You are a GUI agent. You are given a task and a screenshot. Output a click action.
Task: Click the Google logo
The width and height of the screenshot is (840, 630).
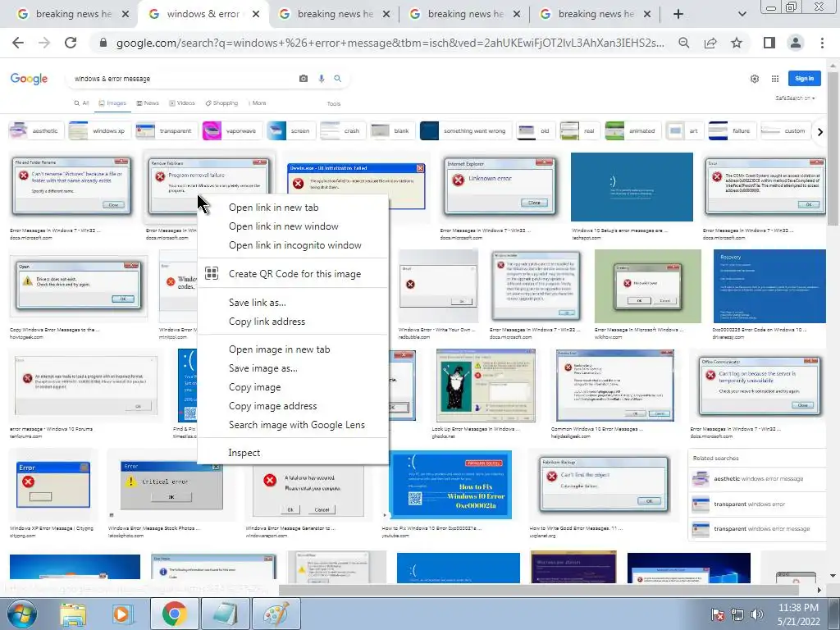29,79
